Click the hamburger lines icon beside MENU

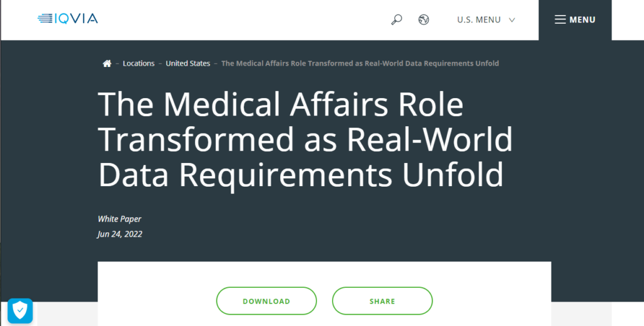560,19
